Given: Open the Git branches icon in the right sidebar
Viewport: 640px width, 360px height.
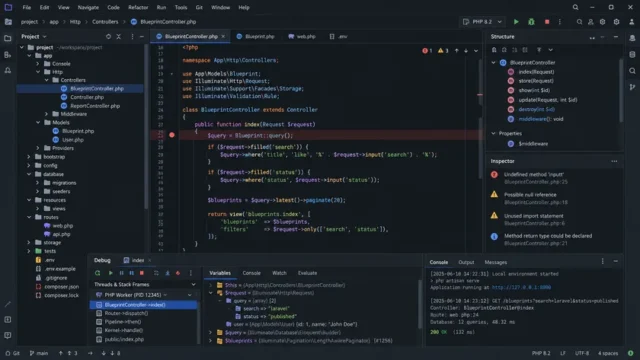Looking at the screenshot, I should coord(632,87).
